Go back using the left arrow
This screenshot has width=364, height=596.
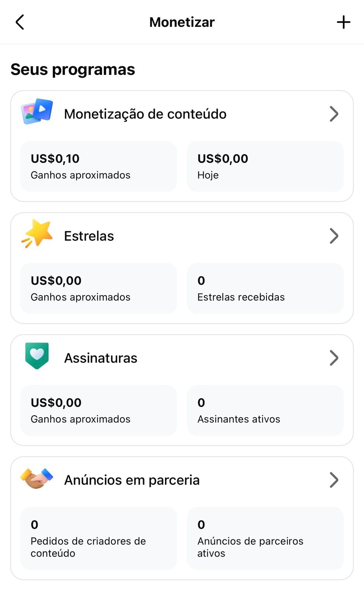pos(20,22)
